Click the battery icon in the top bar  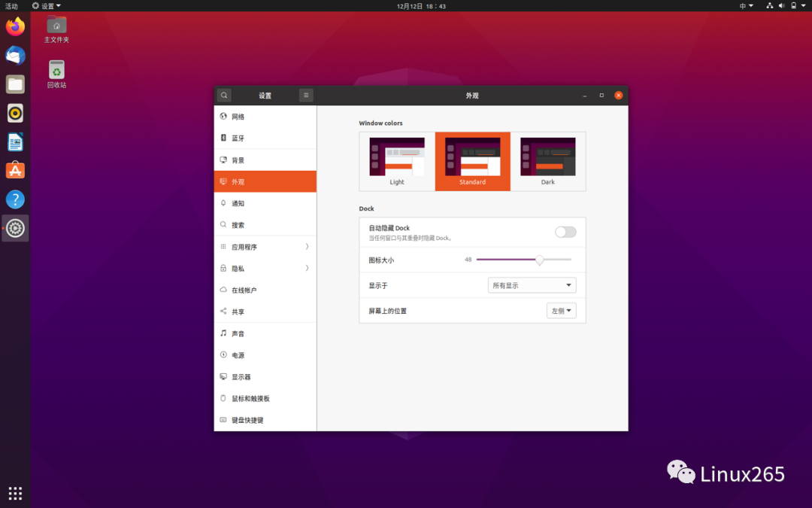tap(793, 6)
